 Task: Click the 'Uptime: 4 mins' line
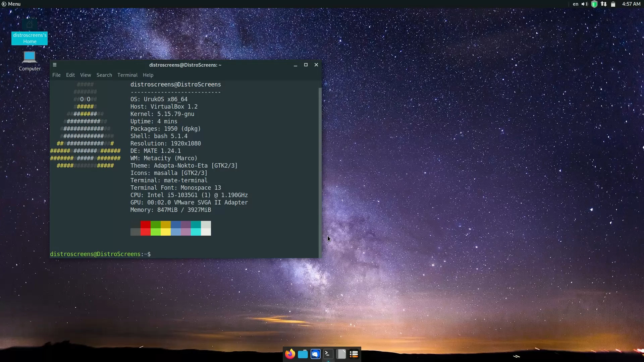tap(154, 121)
